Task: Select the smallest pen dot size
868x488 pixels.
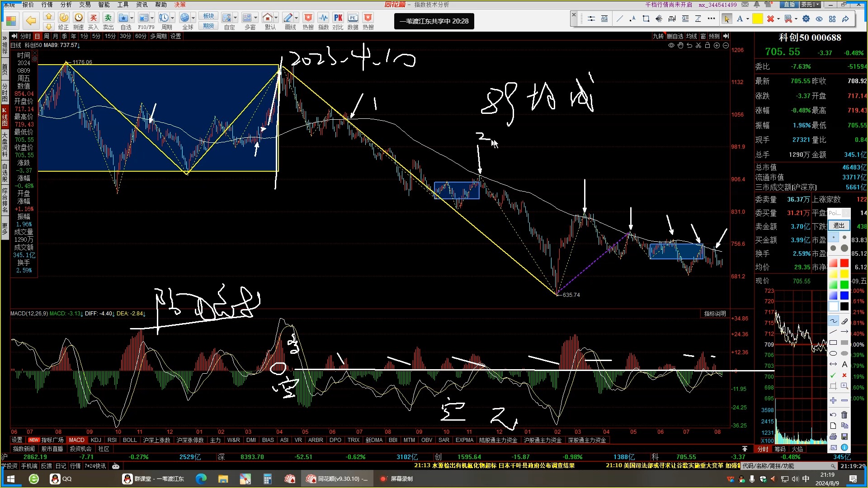Action: point(834,237)
